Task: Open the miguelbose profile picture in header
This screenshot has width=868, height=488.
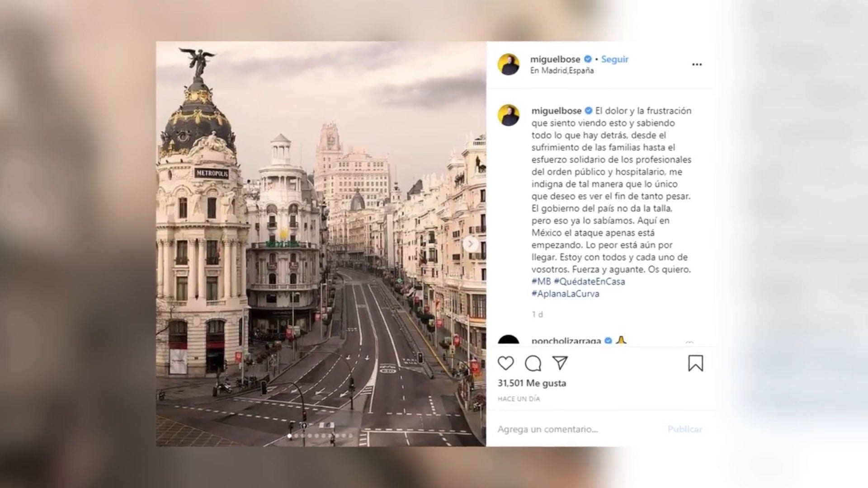Action: [509, 65]
